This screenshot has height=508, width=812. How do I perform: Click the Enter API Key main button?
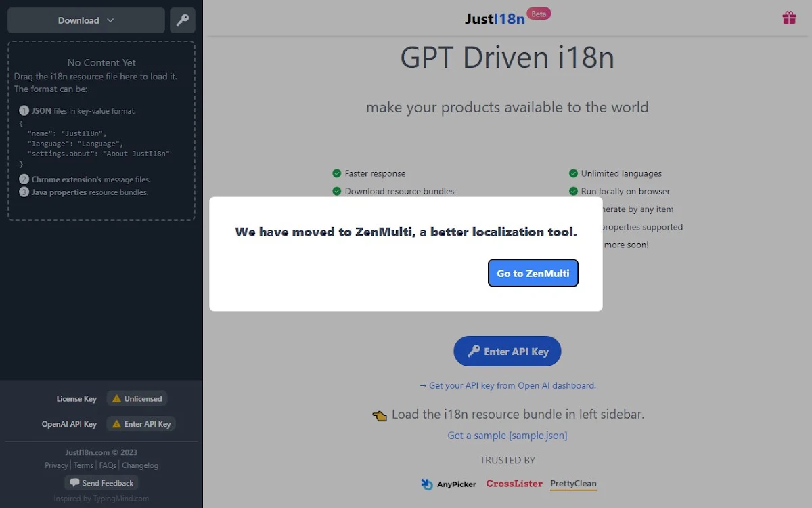(507, 352)
